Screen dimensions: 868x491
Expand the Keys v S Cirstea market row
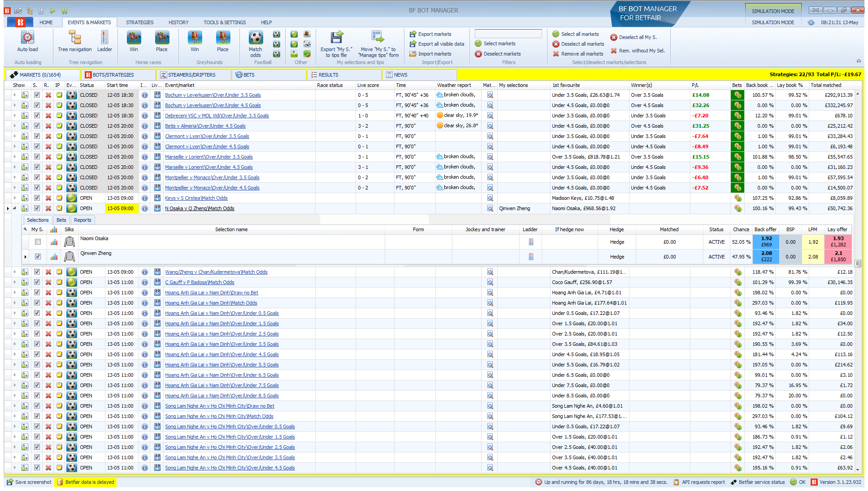pos(15,198)
